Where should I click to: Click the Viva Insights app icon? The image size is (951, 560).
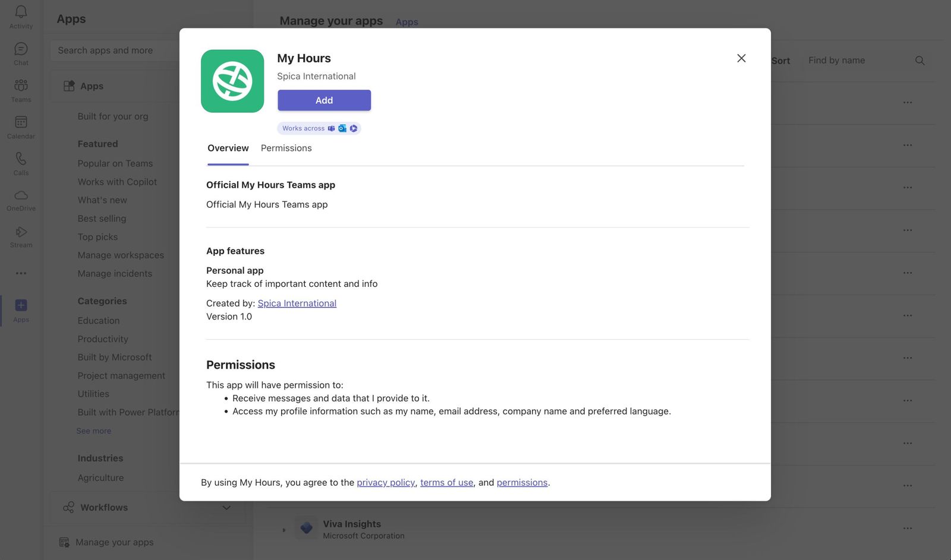pyautogui.click(x=306, y=528)
